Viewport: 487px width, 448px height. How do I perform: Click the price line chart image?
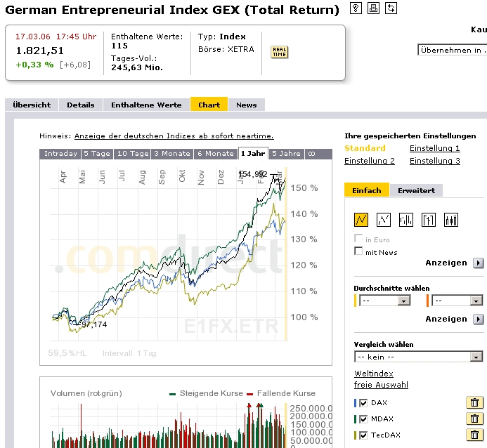(x=186, y=263)
